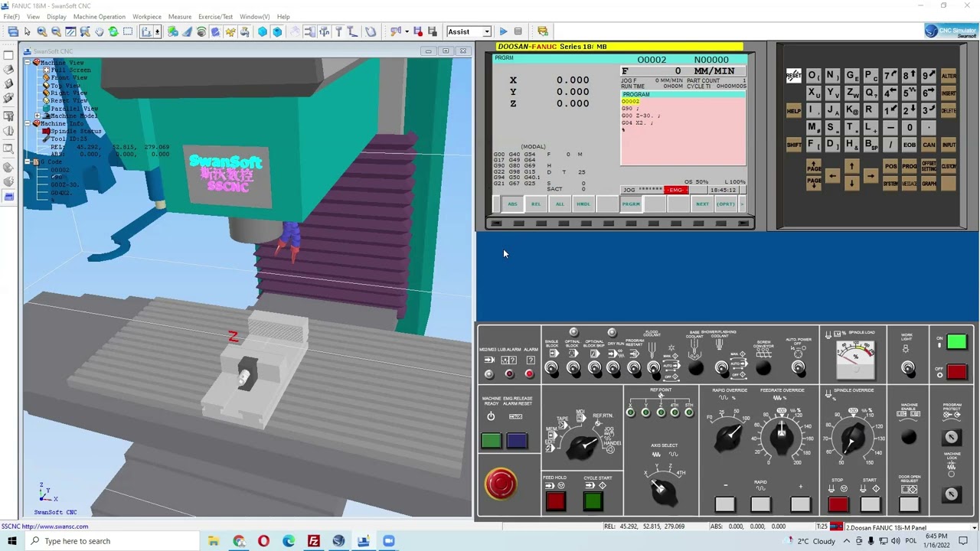This screenshot has width=980, height=551.
Task: Toggle the Auto Power Off switch
Action: [799, 369]
